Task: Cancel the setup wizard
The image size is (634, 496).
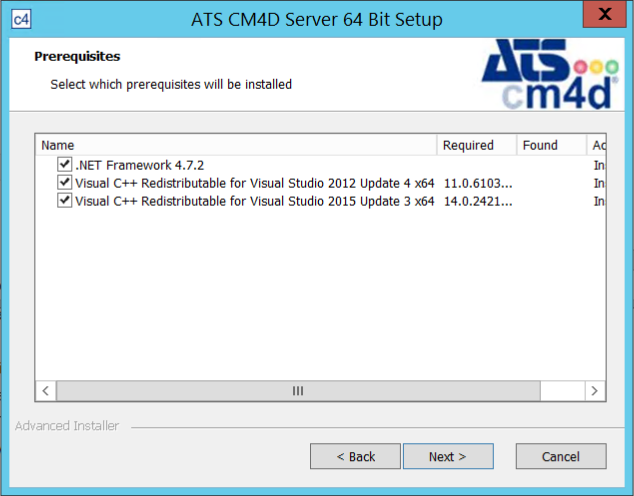Action: pyautogui.click(x=560, y=457)
